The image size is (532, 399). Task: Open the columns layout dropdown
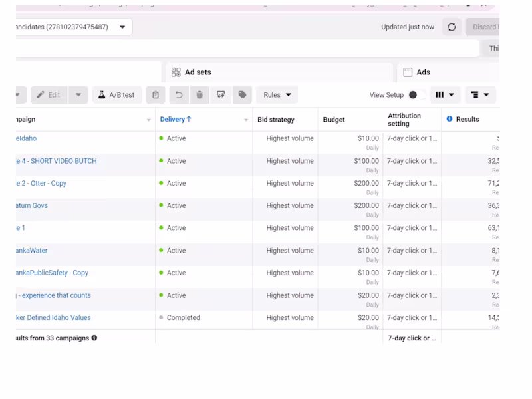point(444,95)
